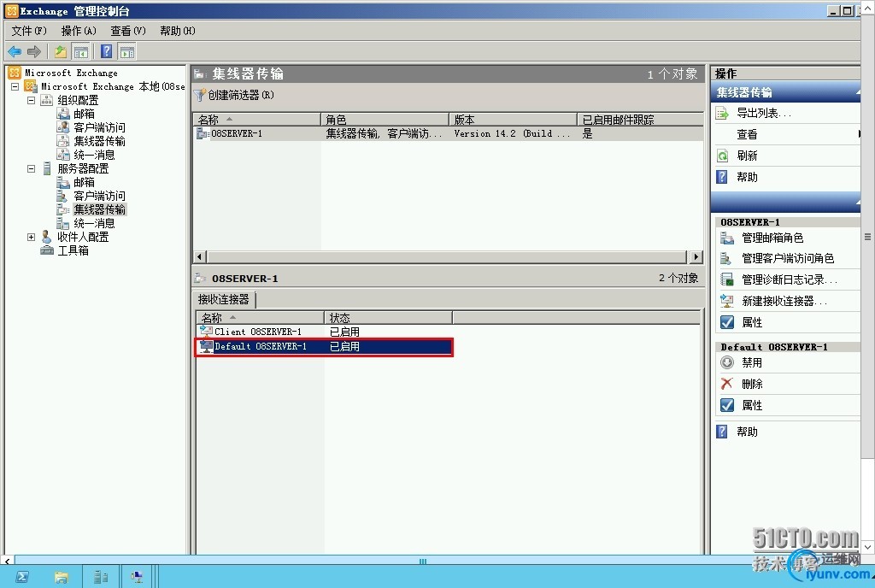Sort by 角色 column header

click(385, 120)
